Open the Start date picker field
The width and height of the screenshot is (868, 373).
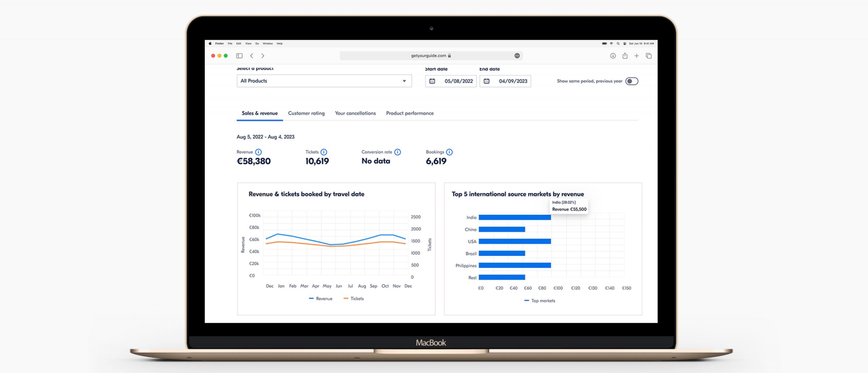tap(451, 81)
